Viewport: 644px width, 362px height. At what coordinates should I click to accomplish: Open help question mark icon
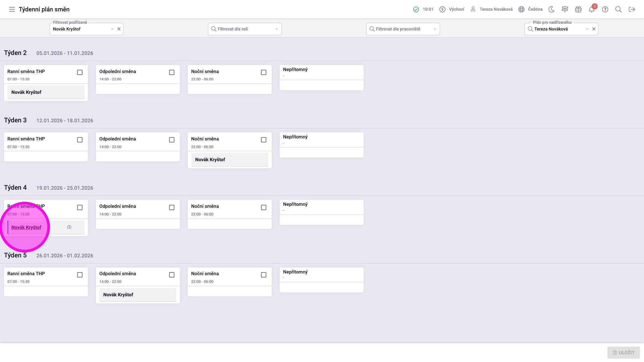(605, 9)
